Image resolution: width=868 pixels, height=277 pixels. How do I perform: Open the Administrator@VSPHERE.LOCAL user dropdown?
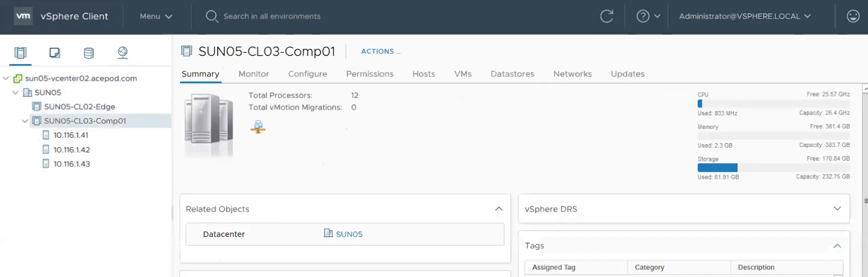[x=745, y=16]
